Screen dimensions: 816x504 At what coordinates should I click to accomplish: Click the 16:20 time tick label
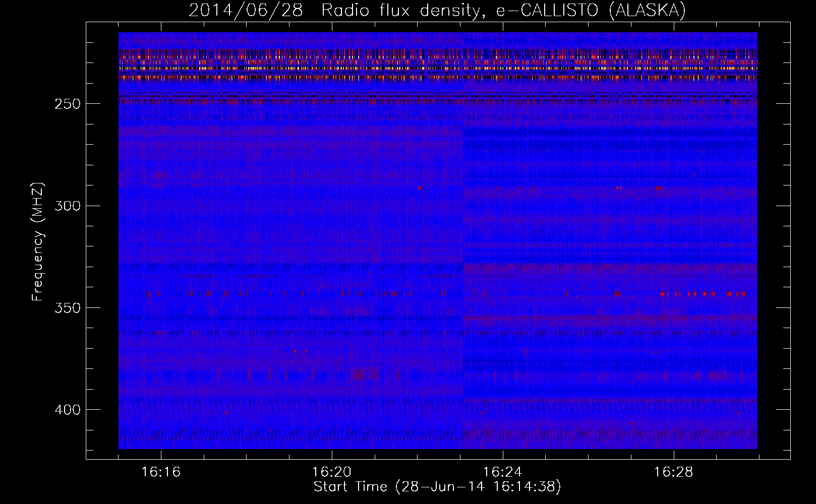[332, 472]
